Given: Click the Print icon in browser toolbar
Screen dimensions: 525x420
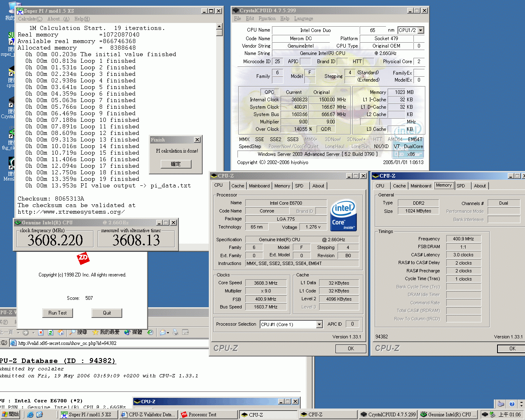Looking at the screenshot, I should pyautogui.click(x=176, y=332).
